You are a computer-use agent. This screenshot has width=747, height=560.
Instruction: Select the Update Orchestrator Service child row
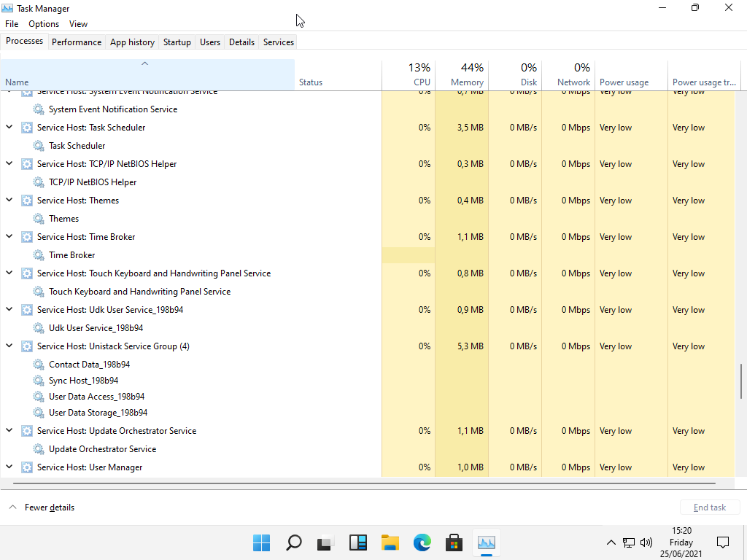[102, 449]
